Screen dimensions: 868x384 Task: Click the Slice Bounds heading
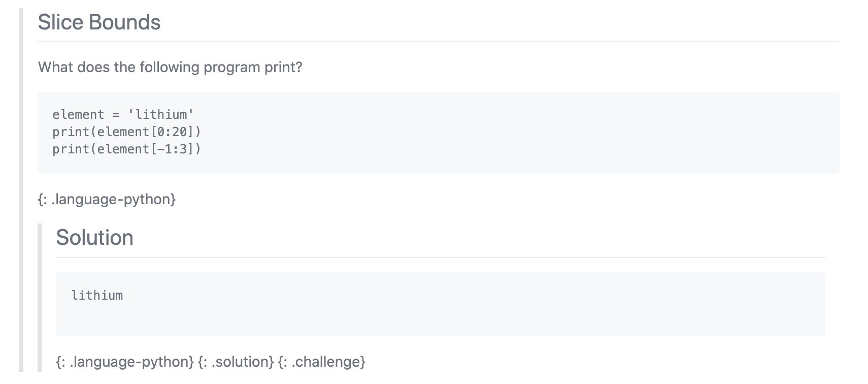[x=99, y=22]
